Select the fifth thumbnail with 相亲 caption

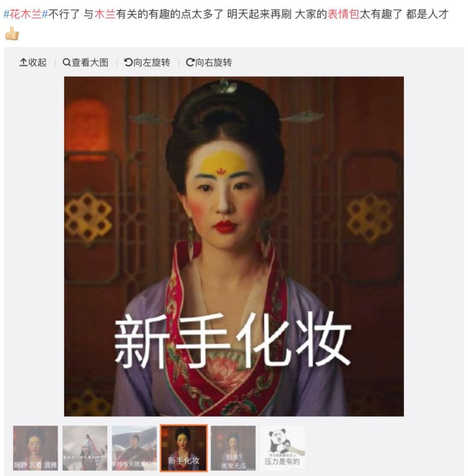point(233,448)
